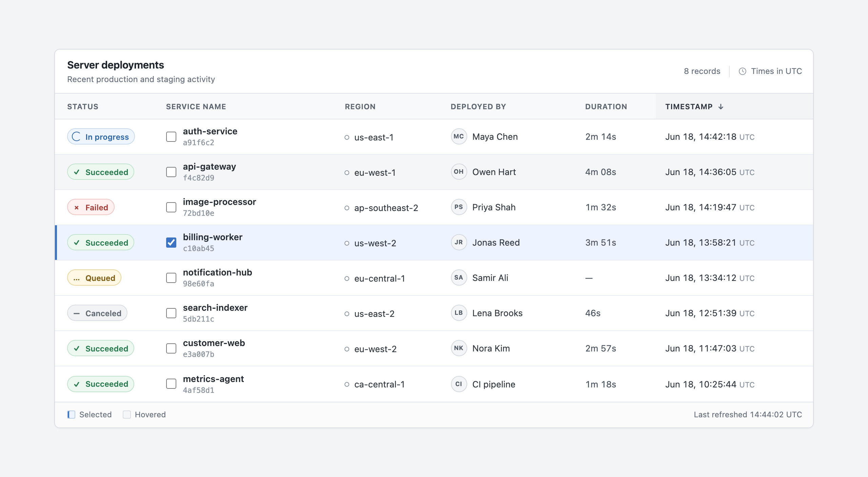Select the auth-service row checkbox
Screen dimensions: 868x477
pos(171,137)
